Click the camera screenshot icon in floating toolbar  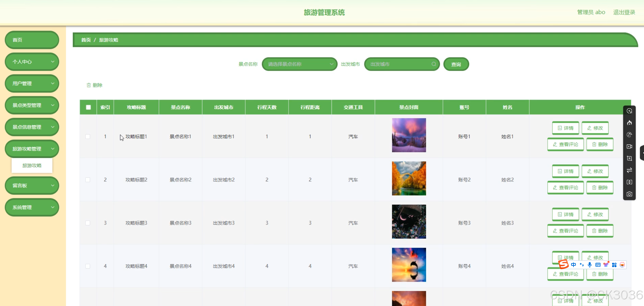tap(629, 194)
